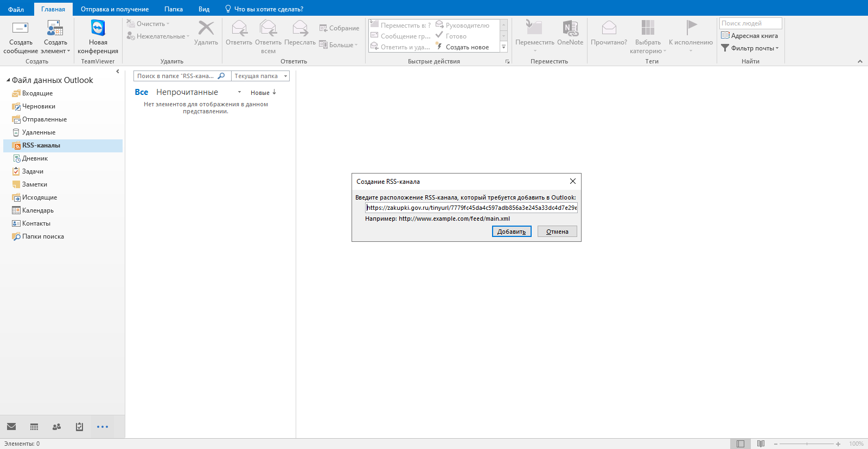Click the Meeting (Собрание) button
This screenshot has width=868, height=449.
[339, 28]
